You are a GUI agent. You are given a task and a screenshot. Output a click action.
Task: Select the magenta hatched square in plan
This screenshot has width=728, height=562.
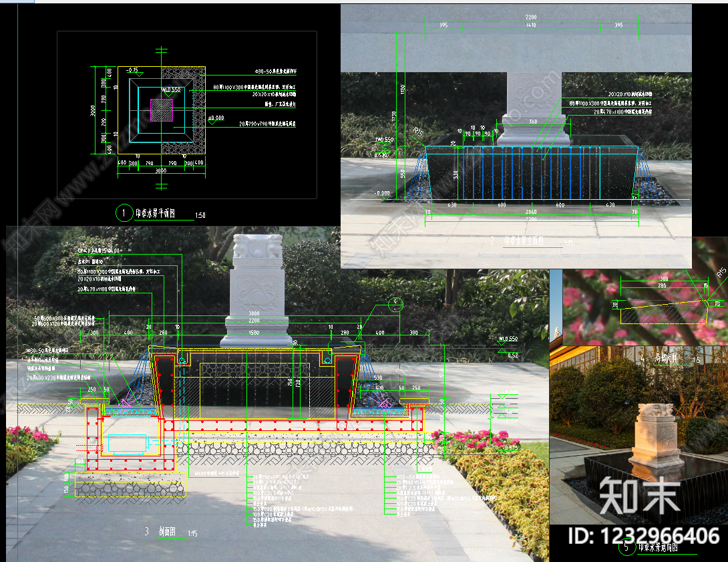coord(162,110)
